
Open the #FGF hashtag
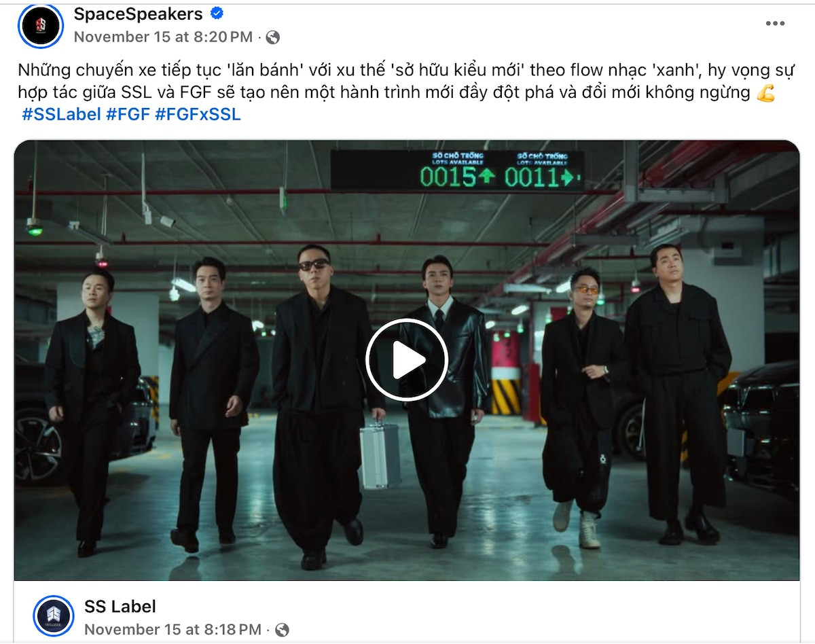(x=128, y=114)
